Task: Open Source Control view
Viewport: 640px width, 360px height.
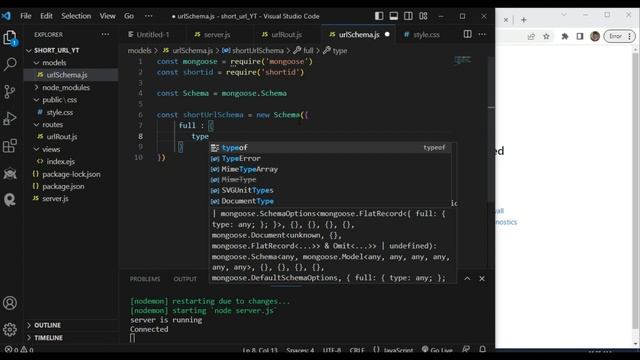Action: [x=9, y=91]
